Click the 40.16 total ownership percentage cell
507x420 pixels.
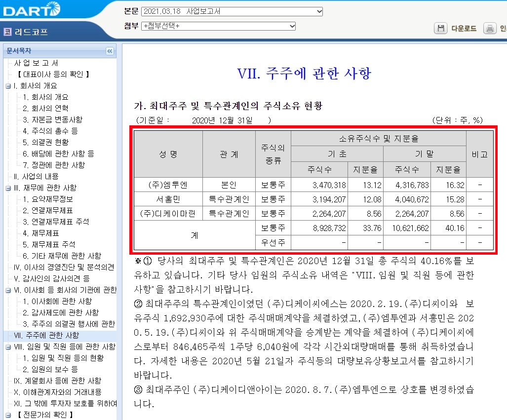448,228
